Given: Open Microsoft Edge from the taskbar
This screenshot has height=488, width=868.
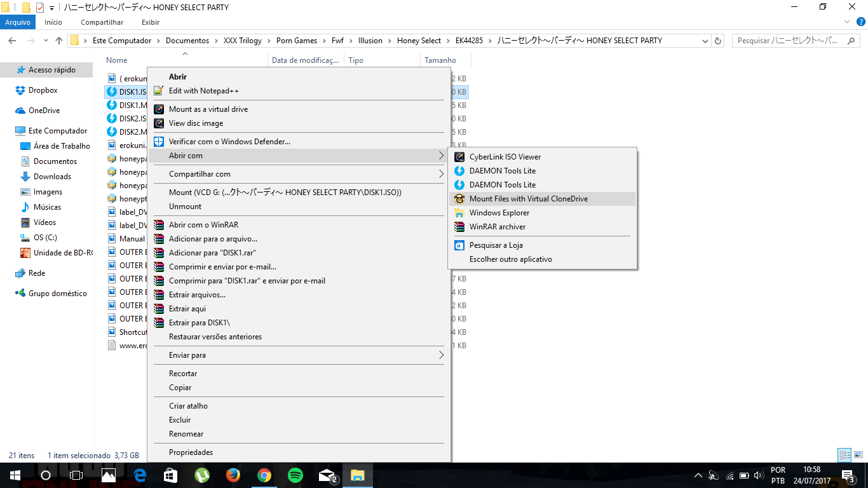Looking at the screenshot, I should (x=140, y=475).
